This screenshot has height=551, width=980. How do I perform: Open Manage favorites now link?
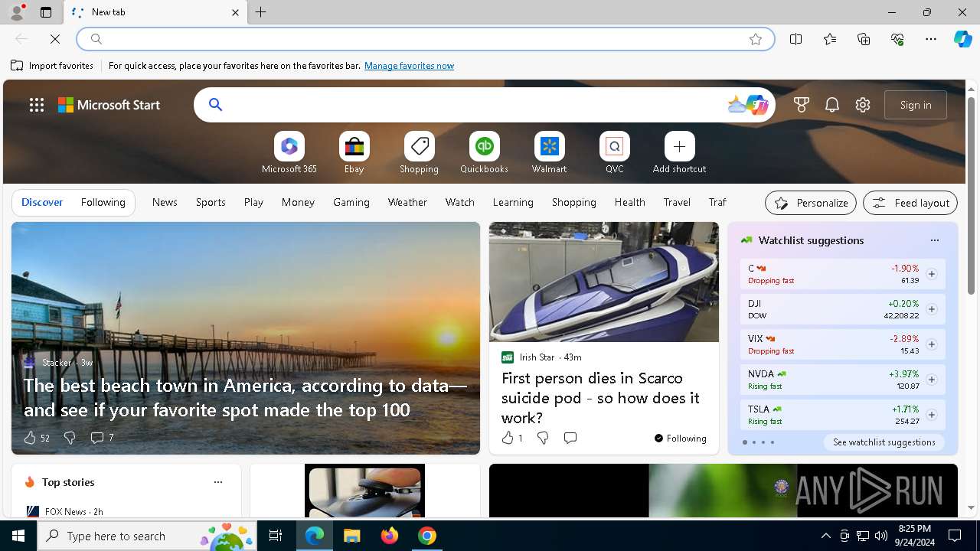coord(409,66)
